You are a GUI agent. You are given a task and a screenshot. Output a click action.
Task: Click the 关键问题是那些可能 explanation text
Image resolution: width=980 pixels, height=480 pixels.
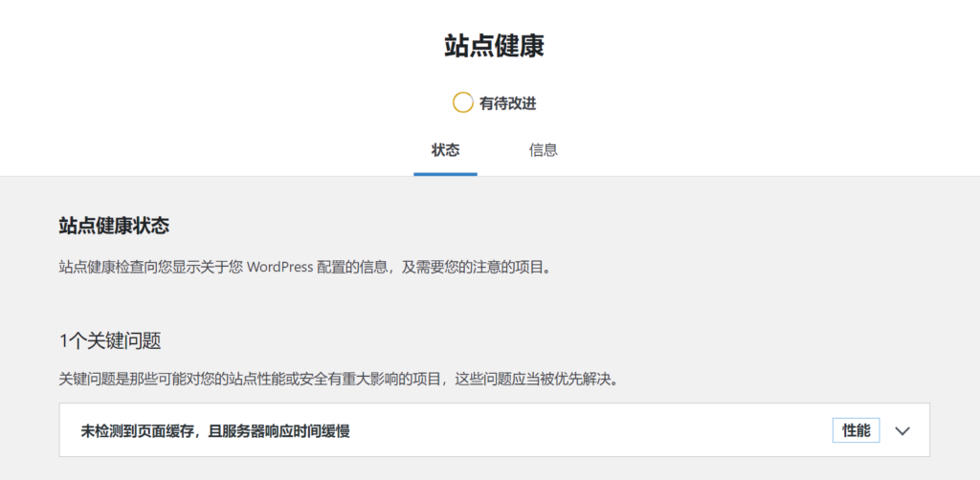coord(341,380)
